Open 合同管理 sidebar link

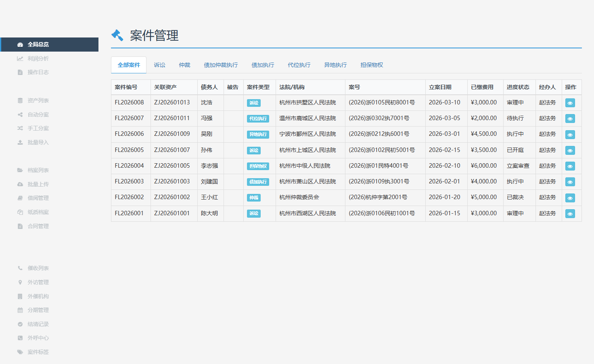coord(38,226)
